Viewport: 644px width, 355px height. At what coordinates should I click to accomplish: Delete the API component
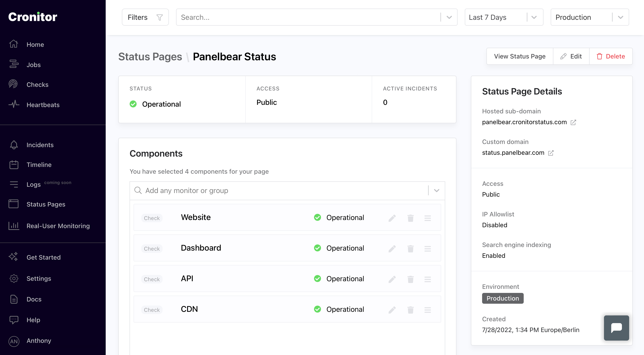tap(411, 279)
